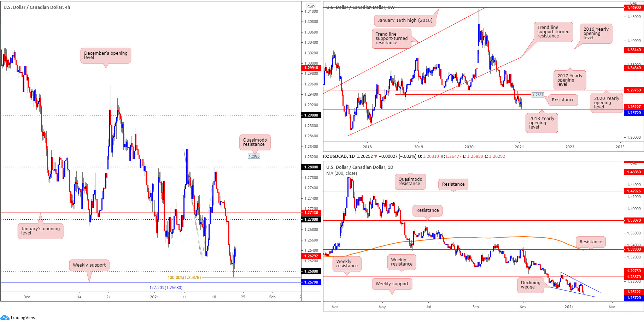Click the 1.28000 price level label

(x=311, y=167)
